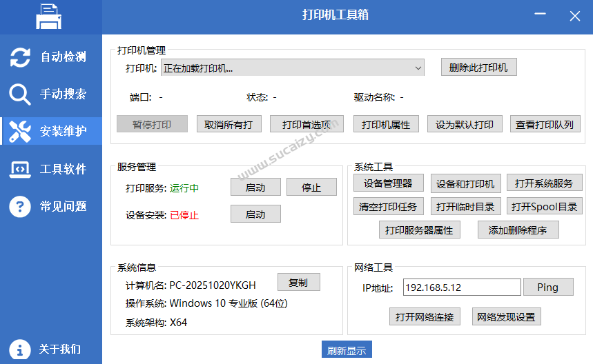593x364 pixels.
Task: Click the printer logo icon in sidebar header
Action: pos(48,17)
